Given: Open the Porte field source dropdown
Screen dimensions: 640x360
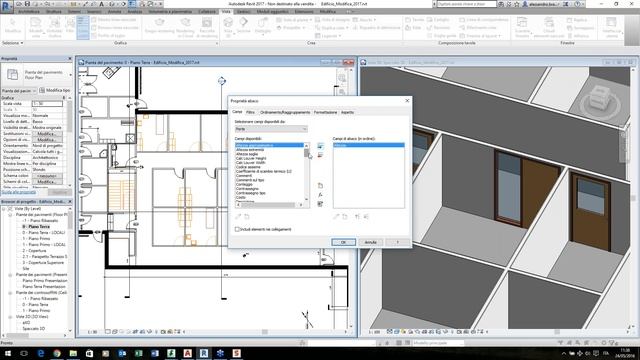Looking at the screenshot, I should (271, 129).
